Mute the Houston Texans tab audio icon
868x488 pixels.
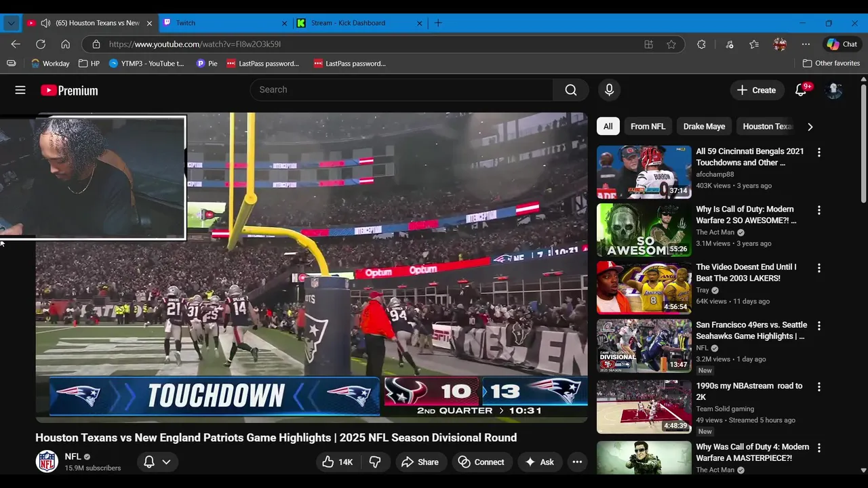[x=45, y=23]
